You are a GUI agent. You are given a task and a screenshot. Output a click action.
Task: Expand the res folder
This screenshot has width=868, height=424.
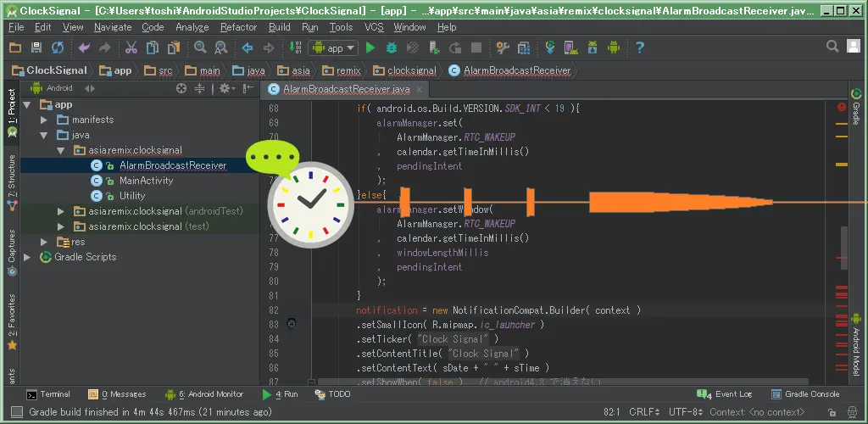pyautogui.click(x=44, y=242)
